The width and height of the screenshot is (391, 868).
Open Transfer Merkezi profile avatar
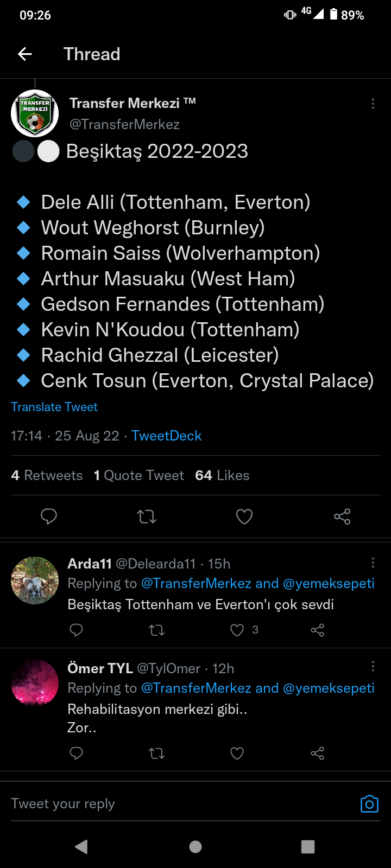(35, 113)
